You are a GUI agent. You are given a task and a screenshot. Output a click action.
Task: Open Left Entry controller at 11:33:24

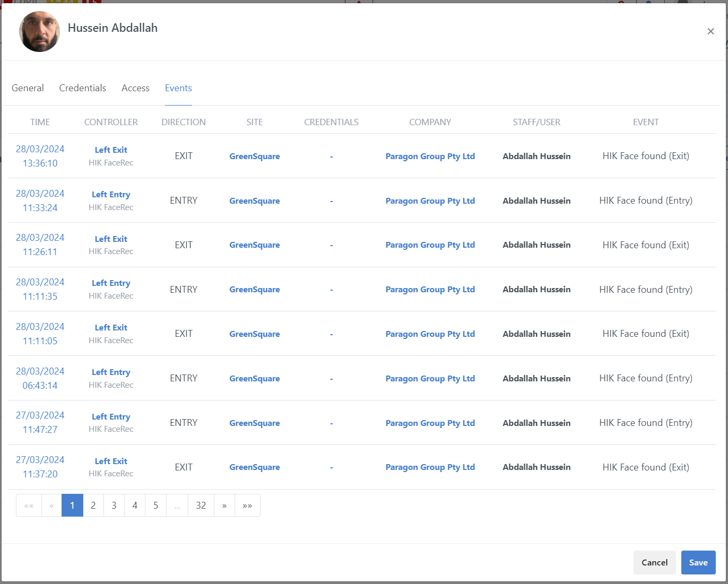[111, 195]
